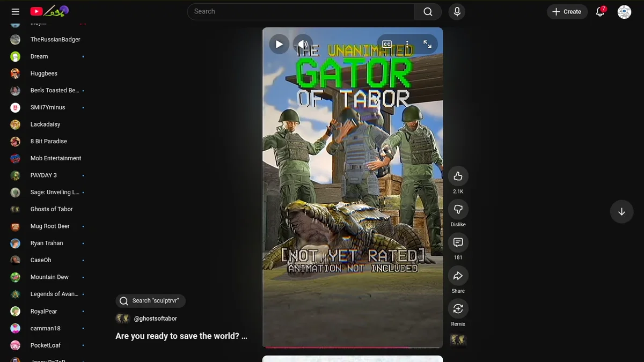Go to YouTube home via logo
The width and height of the screenshot is (644, 362).
click(x=50, y=11)
